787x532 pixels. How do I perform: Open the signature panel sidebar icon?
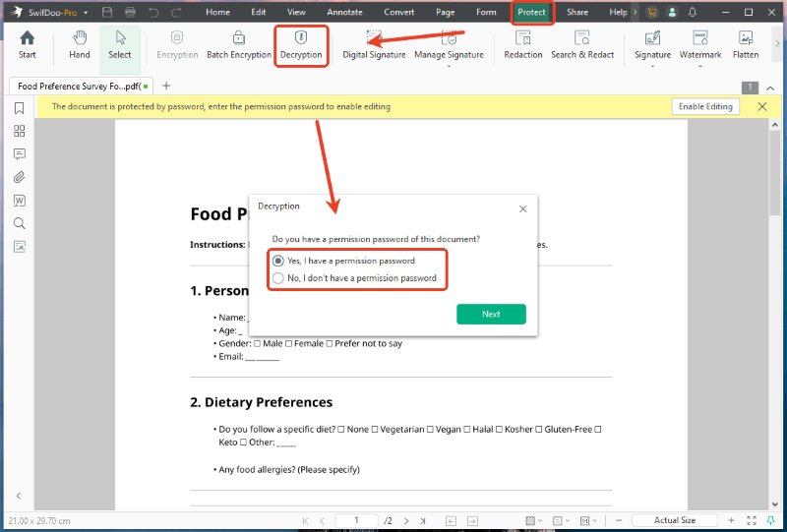[x=19, y=247]
